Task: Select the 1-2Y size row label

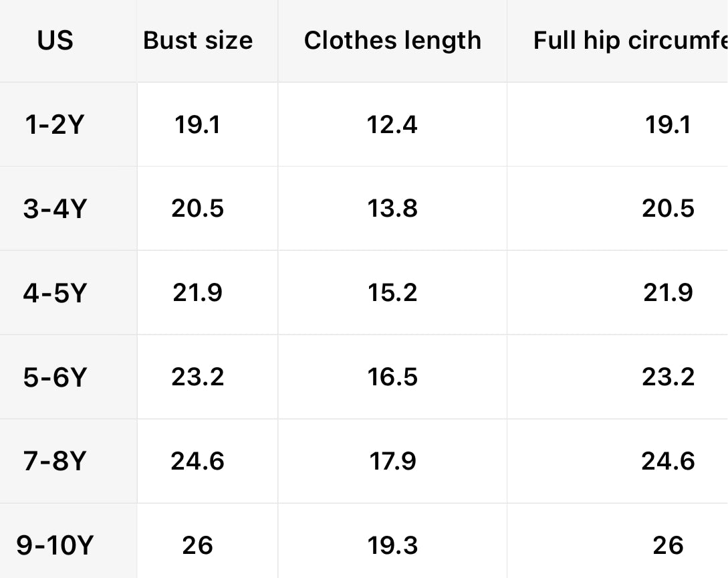Action: pos(53,125)
